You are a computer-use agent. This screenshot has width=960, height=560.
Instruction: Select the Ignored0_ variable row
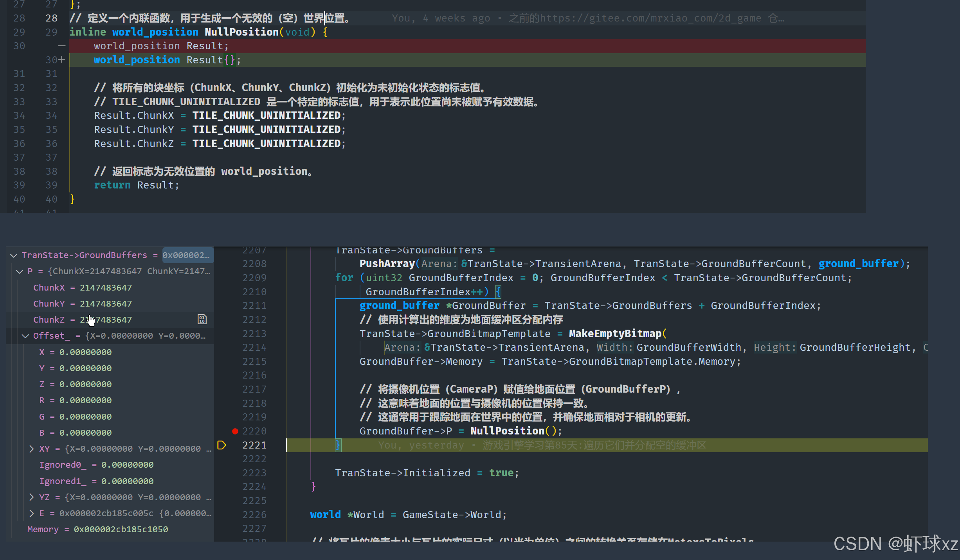(x=110, y=465)
